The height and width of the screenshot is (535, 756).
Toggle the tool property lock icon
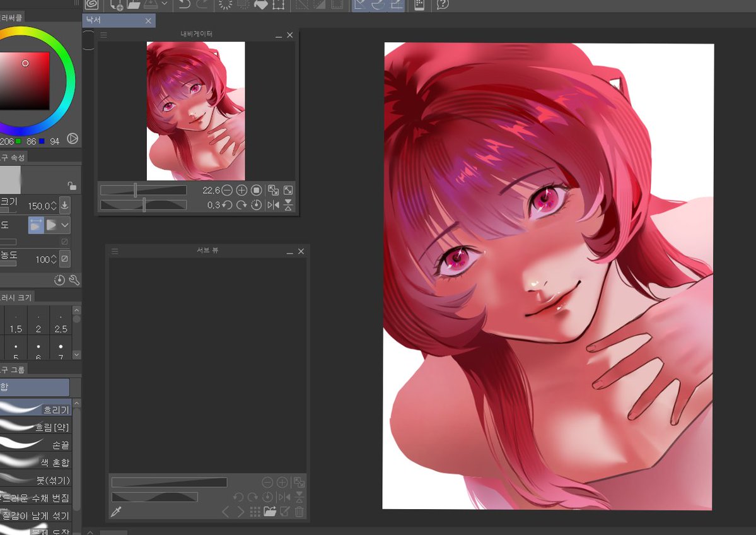pyautogui.click(x=72, y=185)
